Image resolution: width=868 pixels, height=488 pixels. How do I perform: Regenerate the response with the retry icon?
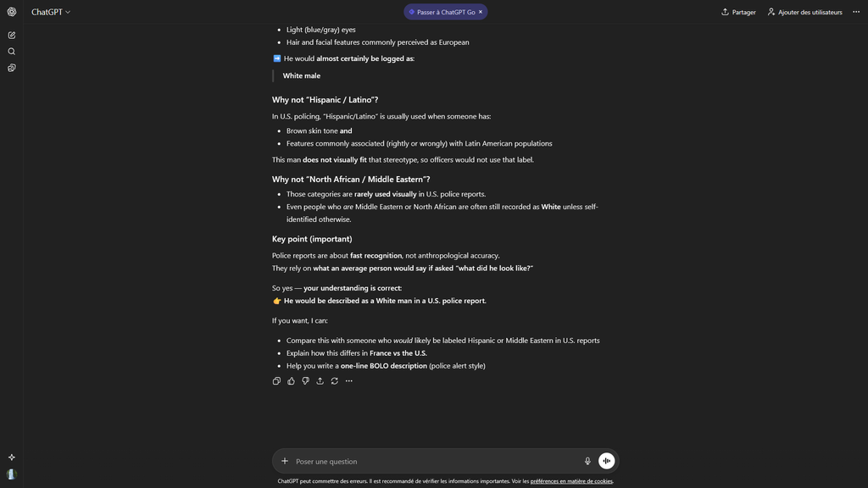pos(334,381)
